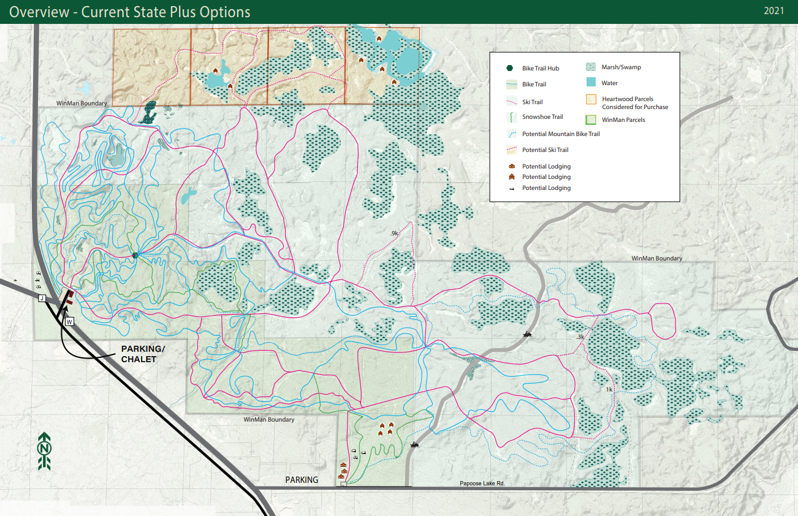Select the green WinMan Parcels legend swatch
Screen dimensions: 798x516
[591, 120]
